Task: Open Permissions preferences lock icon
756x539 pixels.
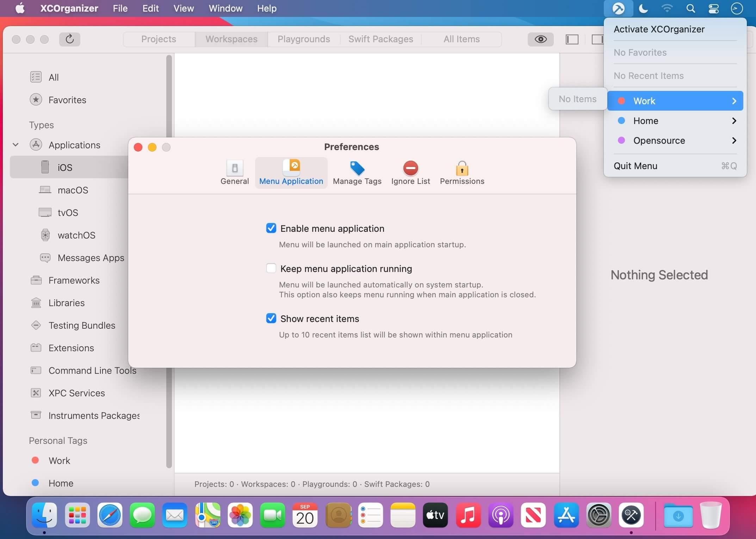Action: click(x=462, y=169)
